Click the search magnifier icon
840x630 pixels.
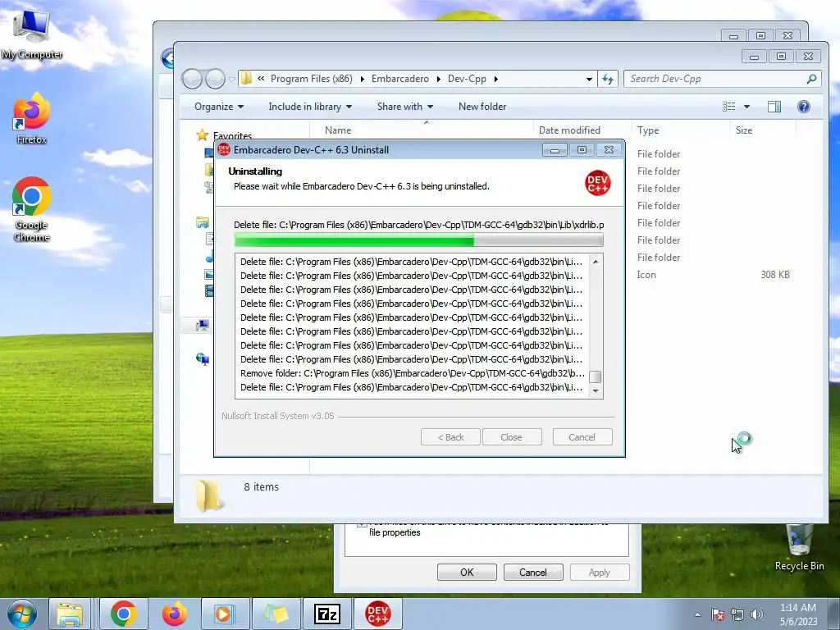pyautogui.click(x=811, y=79)
